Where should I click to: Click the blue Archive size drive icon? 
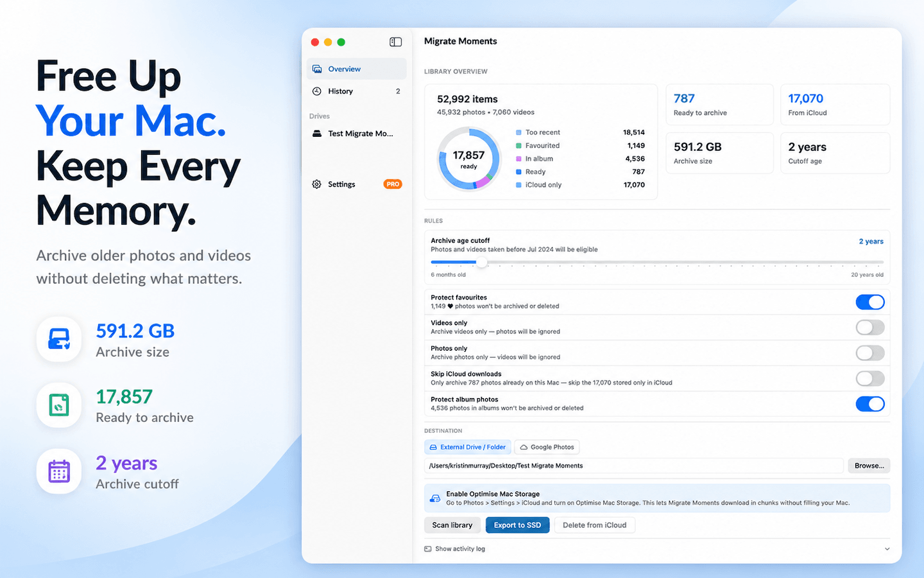[59, 339]
